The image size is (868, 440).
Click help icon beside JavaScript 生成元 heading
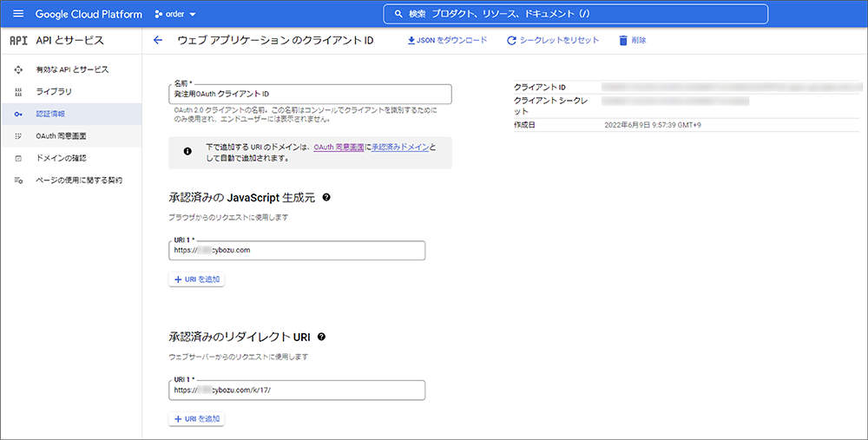[x=326, y=197]
